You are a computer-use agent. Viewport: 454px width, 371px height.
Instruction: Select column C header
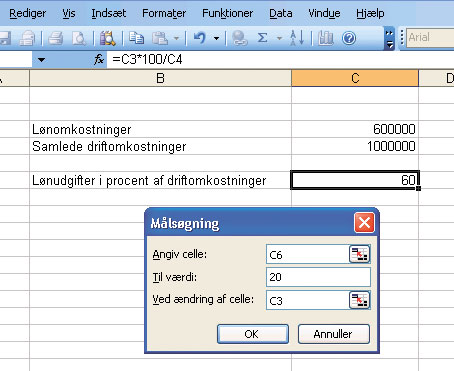(x=355, y=78)
